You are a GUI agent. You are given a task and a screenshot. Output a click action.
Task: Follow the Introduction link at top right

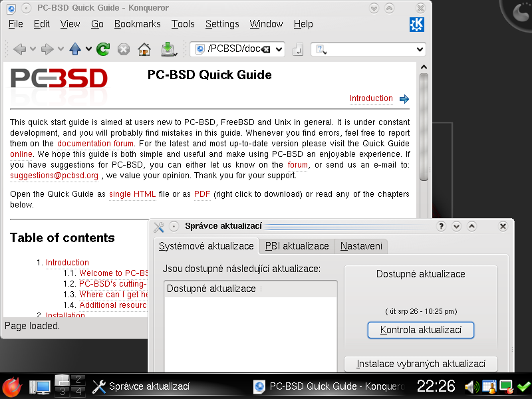371,98
